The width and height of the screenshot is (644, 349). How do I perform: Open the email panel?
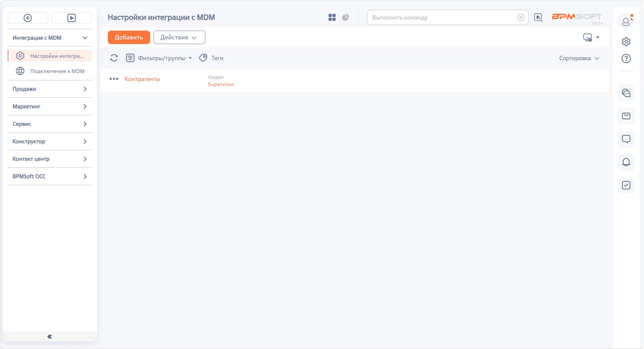[x=626, y=116]
